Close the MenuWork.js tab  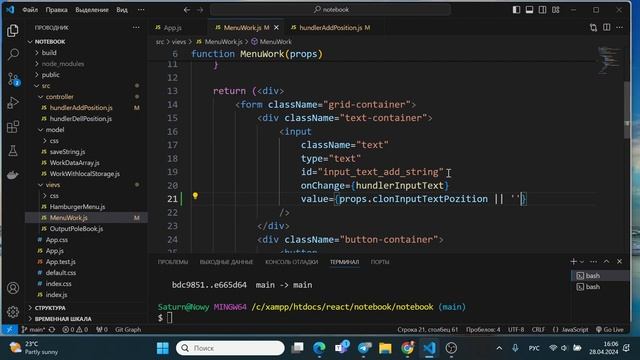(276, 27)
